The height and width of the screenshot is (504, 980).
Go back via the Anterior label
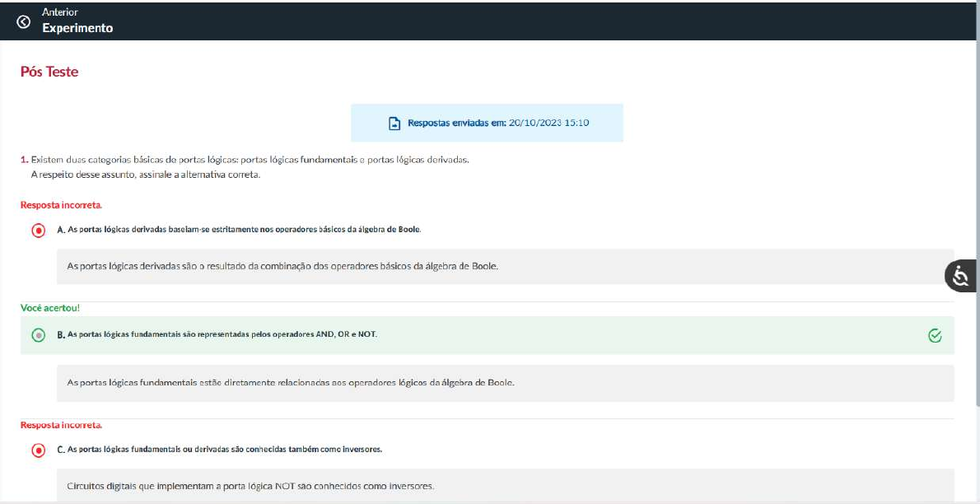60,13
